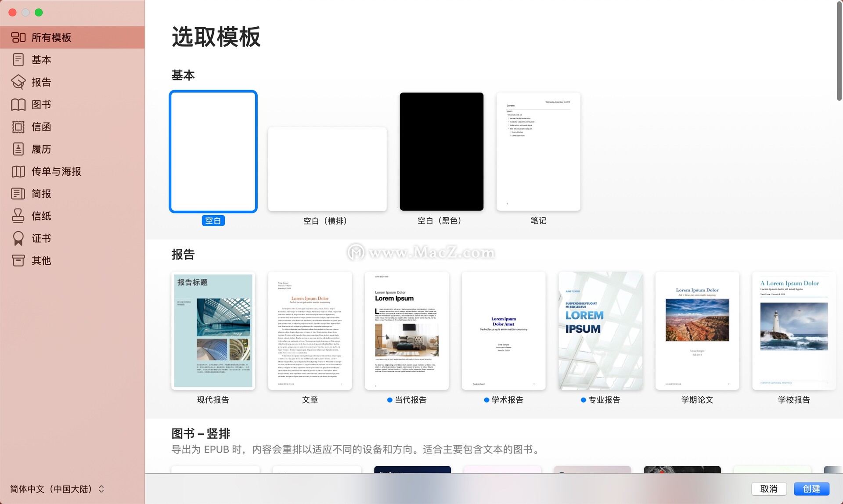Click the green zoom window button
Viewport: 843px width, 504px height.
(x=39, y=12)
